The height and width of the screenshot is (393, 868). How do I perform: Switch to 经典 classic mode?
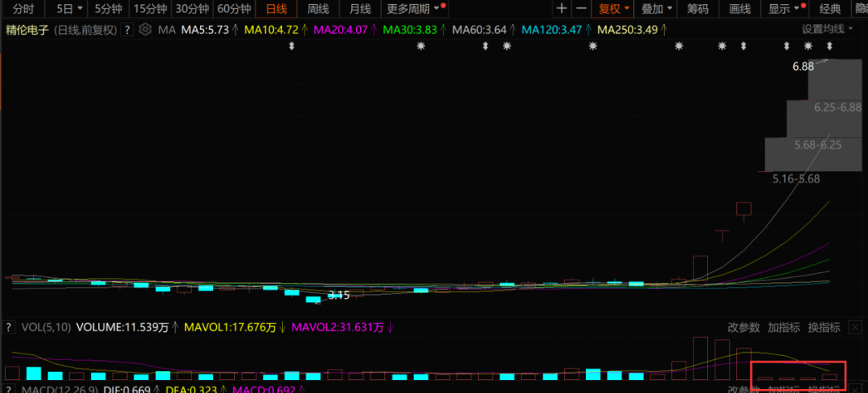tap(829, 8)
